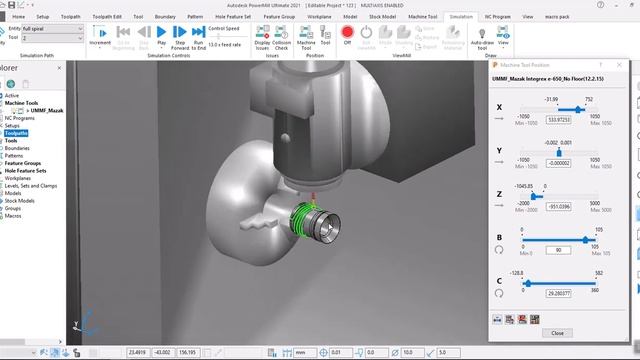This screenshot has height=360, width=640.
Task: Click the Z axis slider handle
Action: coord(533,196)
